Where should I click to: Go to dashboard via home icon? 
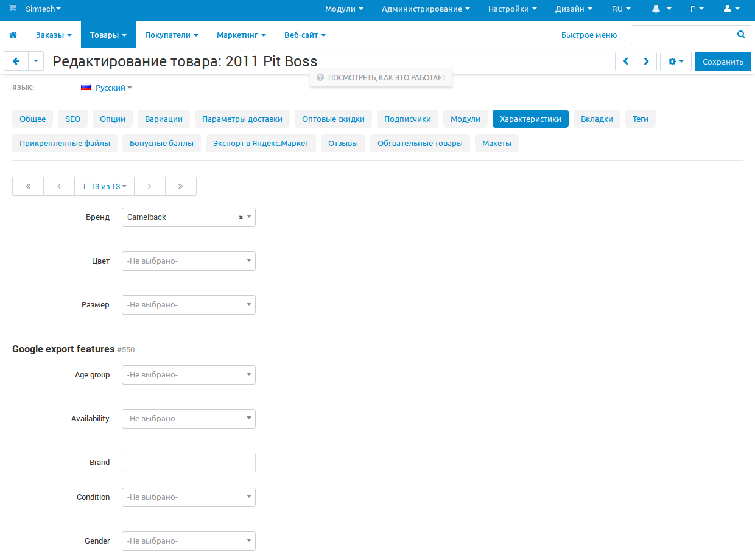[13, 35]
